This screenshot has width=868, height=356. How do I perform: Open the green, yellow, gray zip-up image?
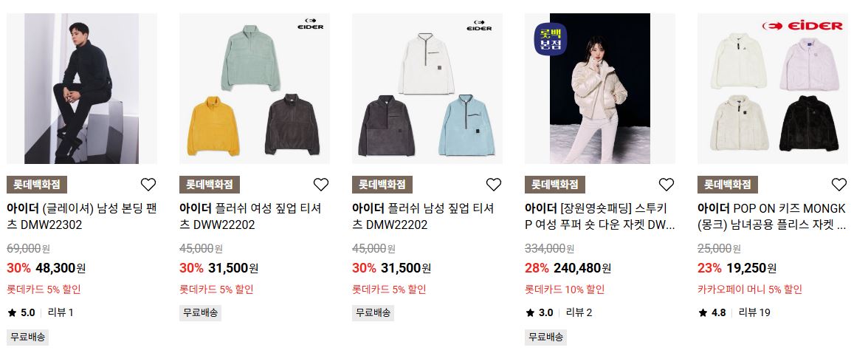click(x=255, y=89)
